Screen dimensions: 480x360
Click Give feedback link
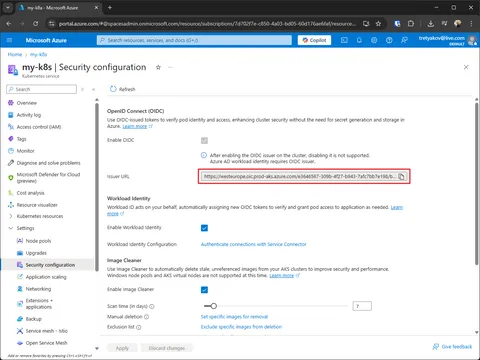(x=452, y=347)
